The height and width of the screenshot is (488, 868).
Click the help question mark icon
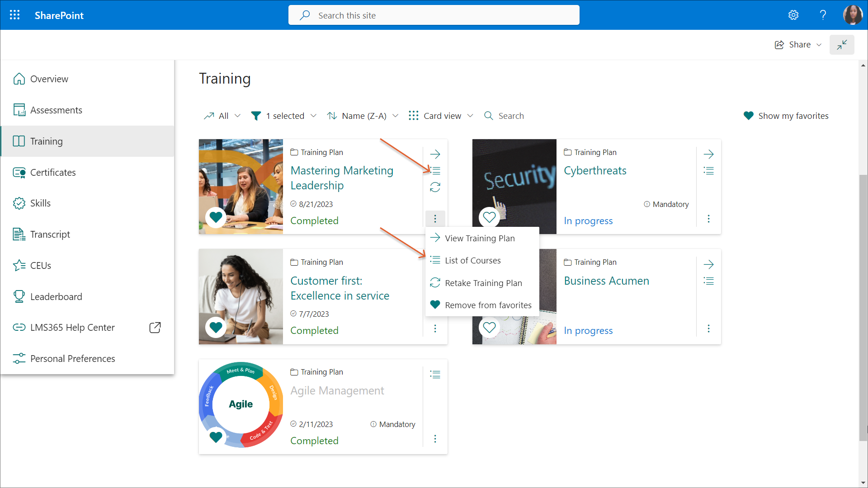823,15
